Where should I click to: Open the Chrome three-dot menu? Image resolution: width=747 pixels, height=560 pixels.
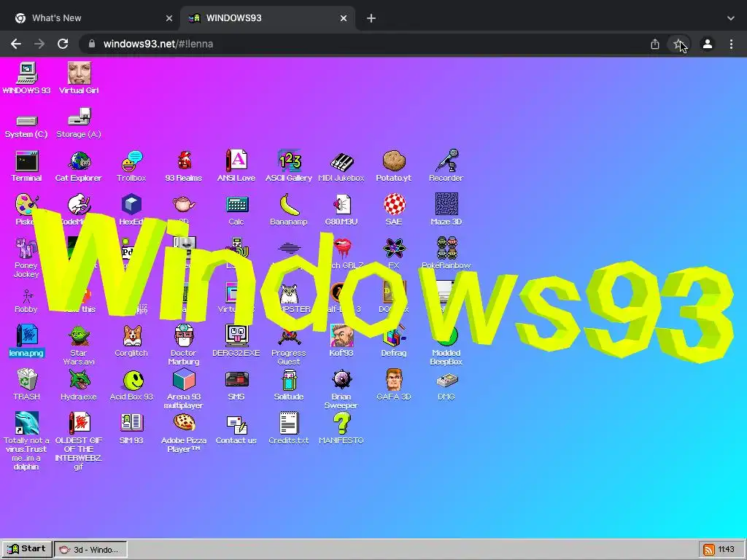(731, 44)
